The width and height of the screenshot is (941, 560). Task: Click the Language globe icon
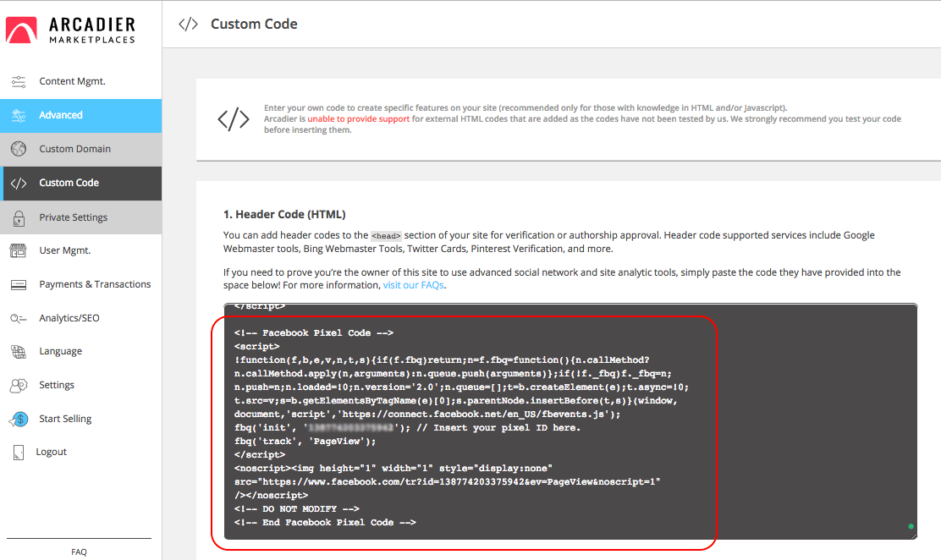coord(19,352)
